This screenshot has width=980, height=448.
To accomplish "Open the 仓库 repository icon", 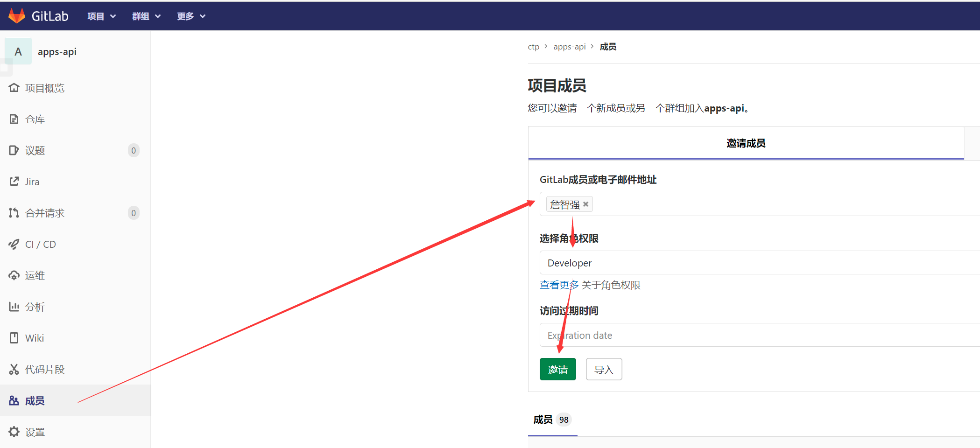I will 14,119.
